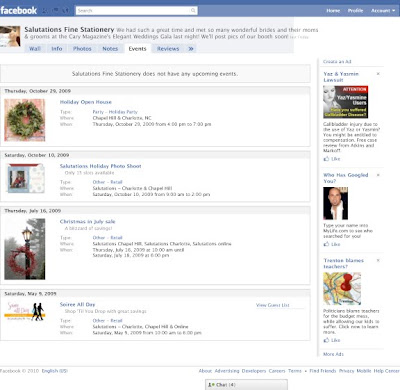Open the Christmas in July lamp post thumbnail
The image size is (400, 390).
click(x=25, y=249)
